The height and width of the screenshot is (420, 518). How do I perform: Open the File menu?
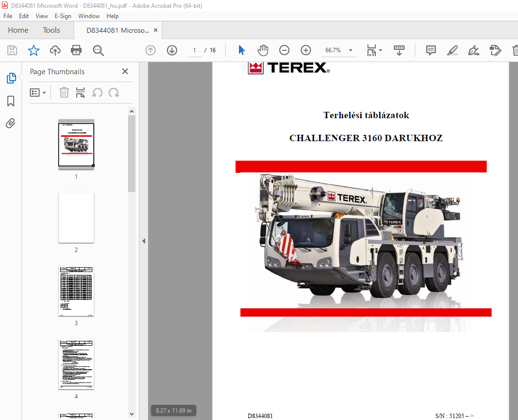coord(8,16)
